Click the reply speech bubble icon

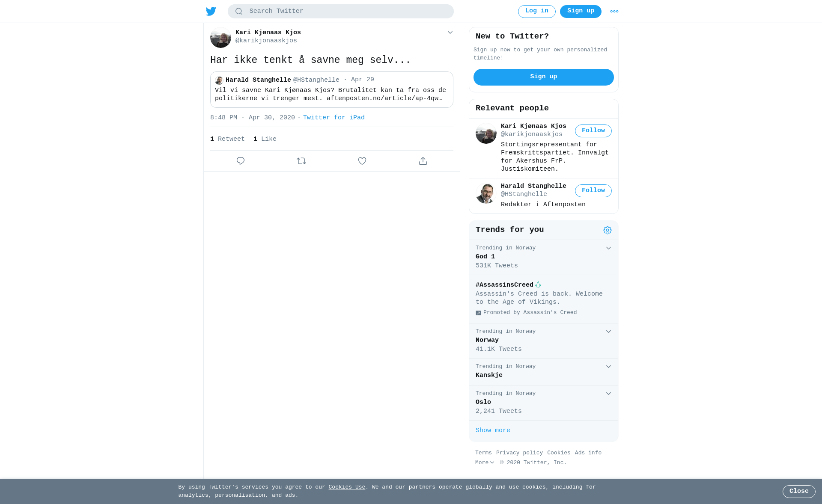pyautogui.click(x=241, y=161)
